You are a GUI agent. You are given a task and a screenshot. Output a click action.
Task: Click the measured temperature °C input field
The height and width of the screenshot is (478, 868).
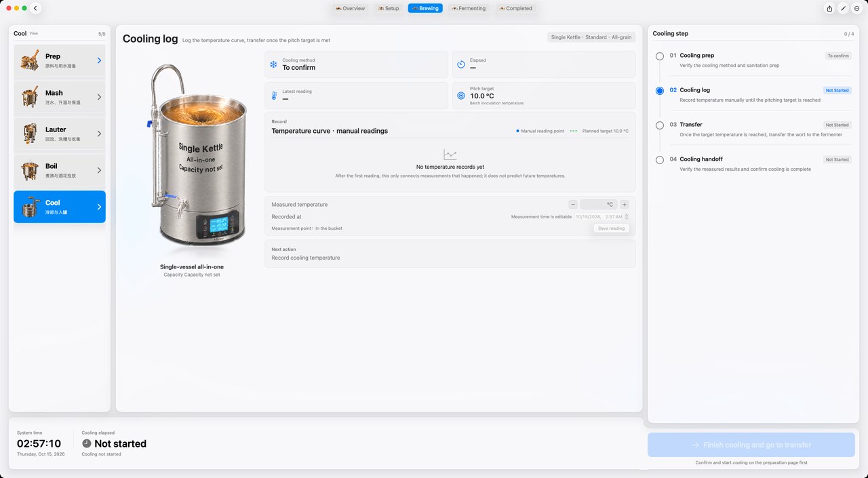[x=598, y=204]
